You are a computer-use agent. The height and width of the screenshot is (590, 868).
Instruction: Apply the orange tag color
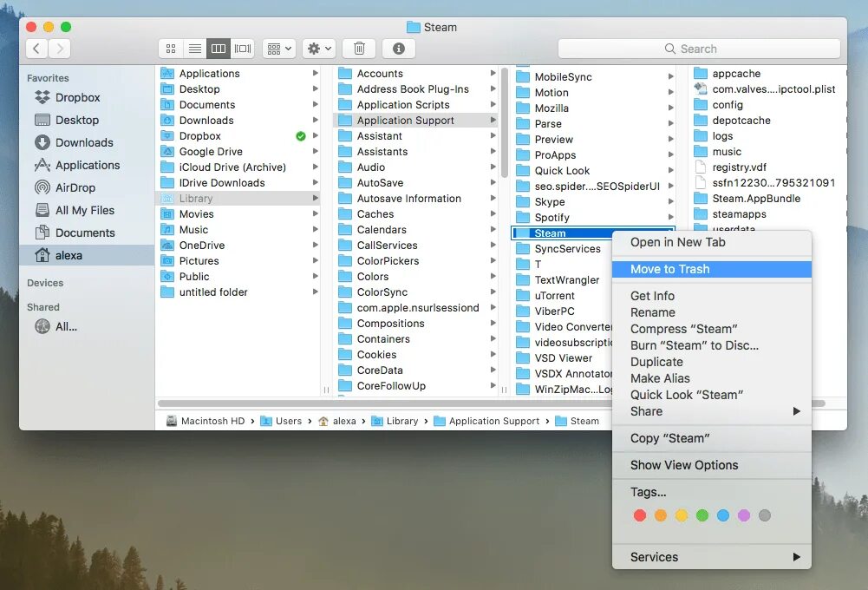click(661, 515)
